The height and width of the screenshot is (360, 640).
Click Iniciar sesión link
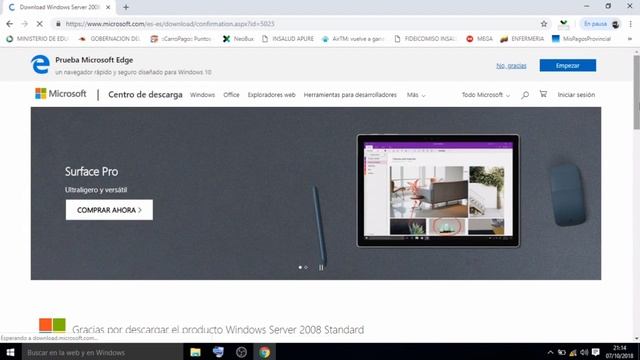coord(576,95)
